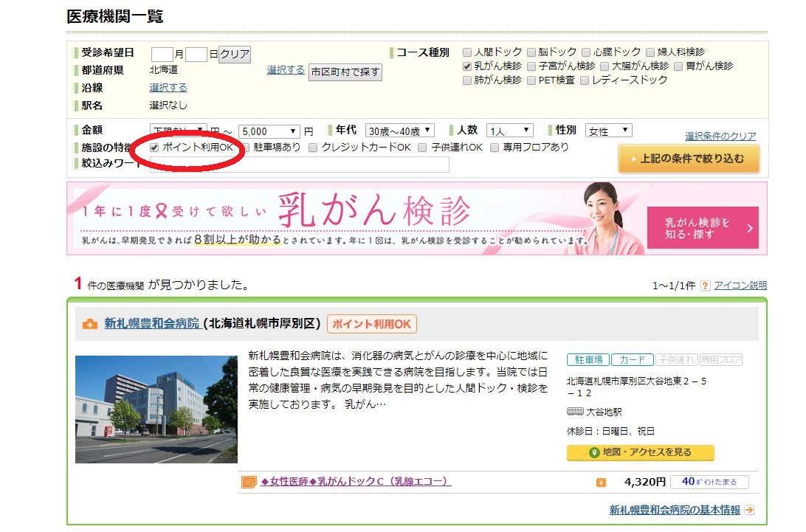Screen dimensions: 806x532
Task: Click the arrow icon after 基本情報 link
Action: coord(749,510)
